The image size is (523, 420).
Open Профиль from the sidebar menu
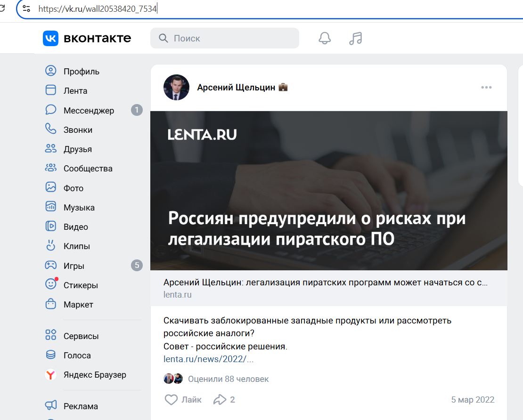(82, 71)
